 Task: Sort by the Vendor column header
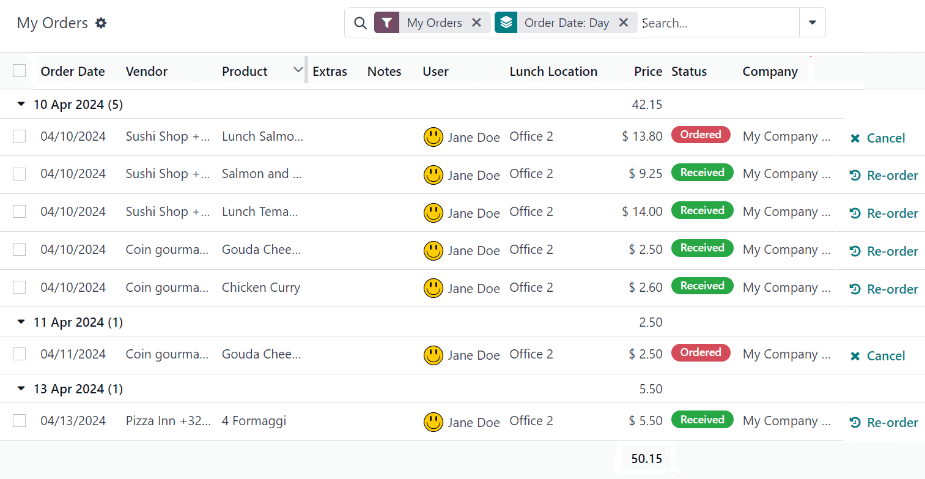pos(147,71)
